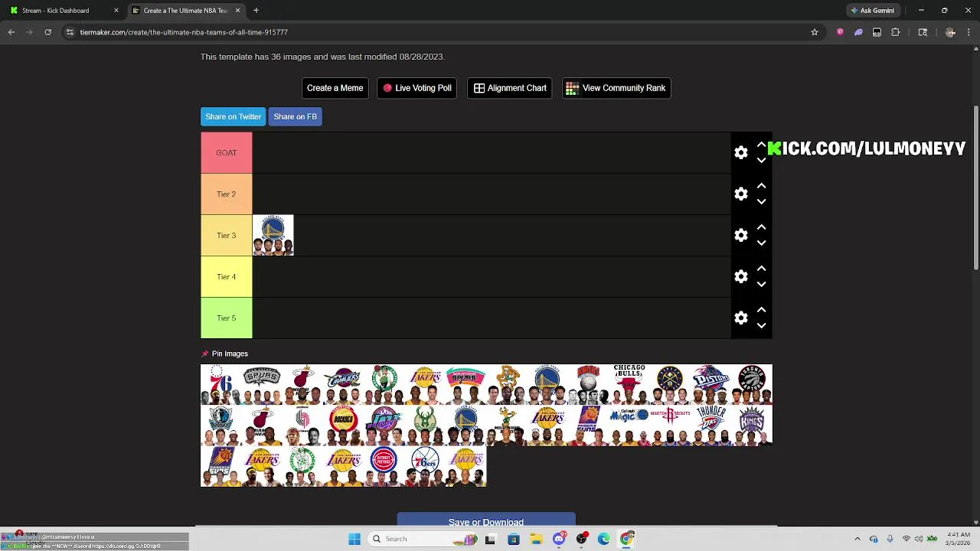Move GOAT row down with arrow

pyautogui.click(x=761, y=161)
